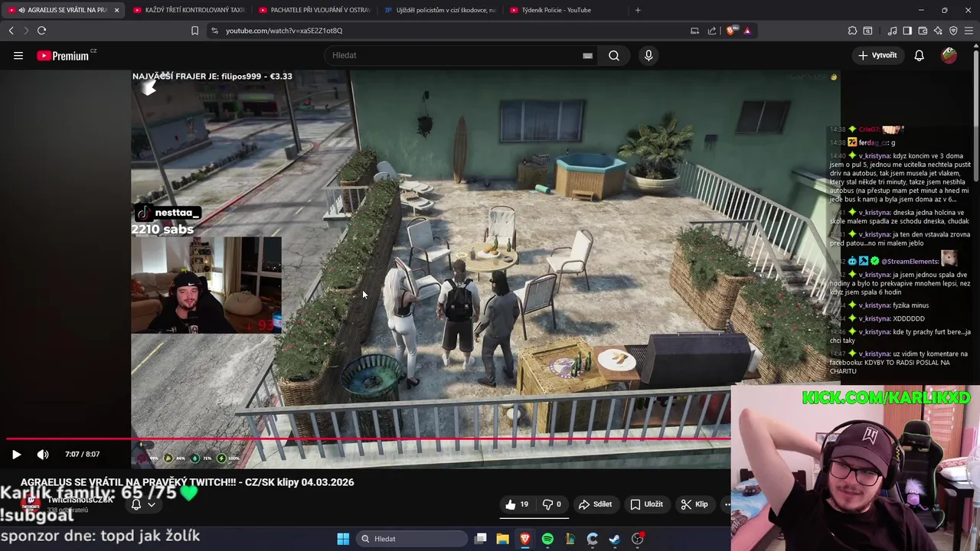The image size is (980, 551).
Task: Switch to Ujížděl policistům v cizí škodovce tab
Action: (439, 10)
